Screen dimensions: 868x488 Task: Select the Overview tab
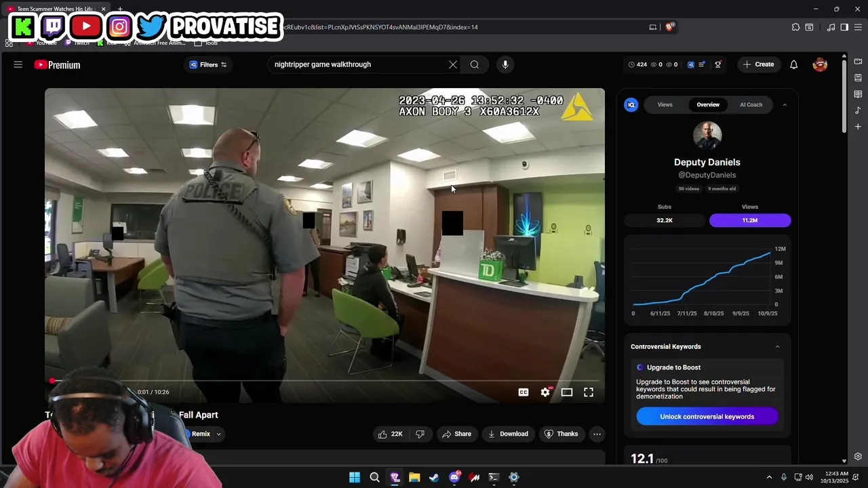708,105
